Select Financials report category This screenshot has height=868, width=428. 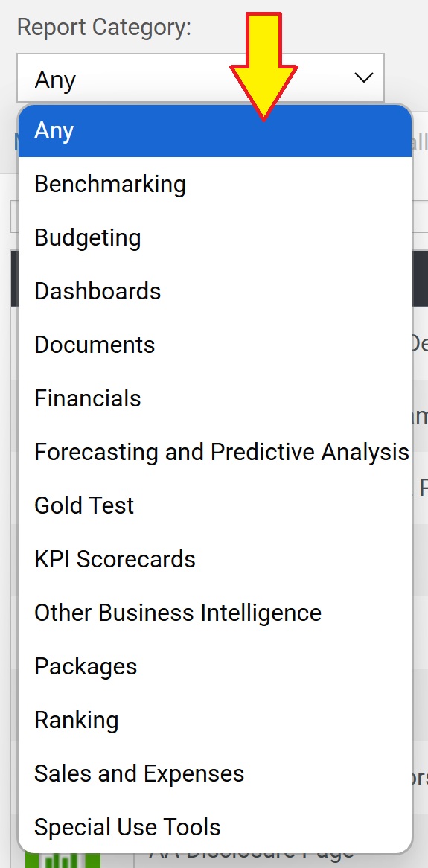tap(215, 398)
